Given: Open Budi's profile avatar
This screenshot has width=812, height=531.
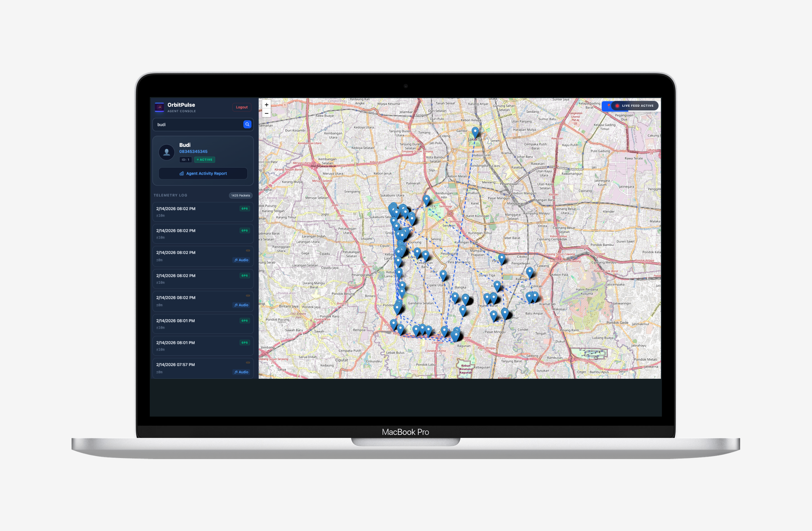Looking at the screenshot, I should [x=166, y=152].
